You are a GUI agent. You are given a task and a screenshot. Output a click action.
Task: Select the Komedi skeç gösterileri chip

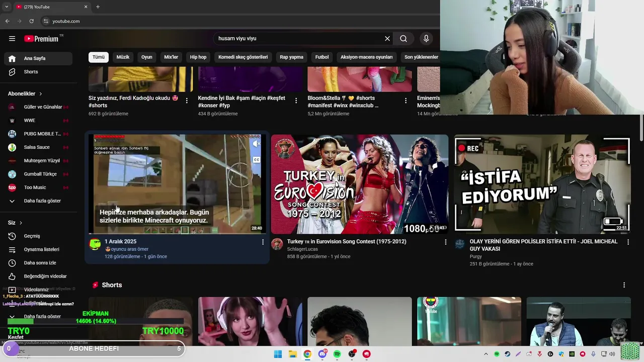pyautogui.click(x=243, y=57)
